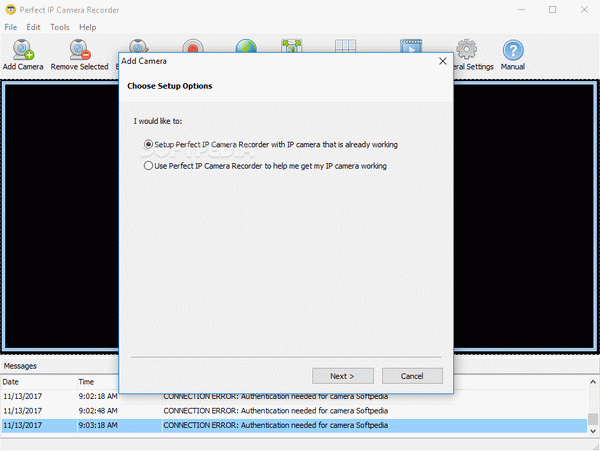This screenshot has height=451, width=600.
Task: Click the date in the 9:02:18 AM row
Action: (x=23, y=396)
